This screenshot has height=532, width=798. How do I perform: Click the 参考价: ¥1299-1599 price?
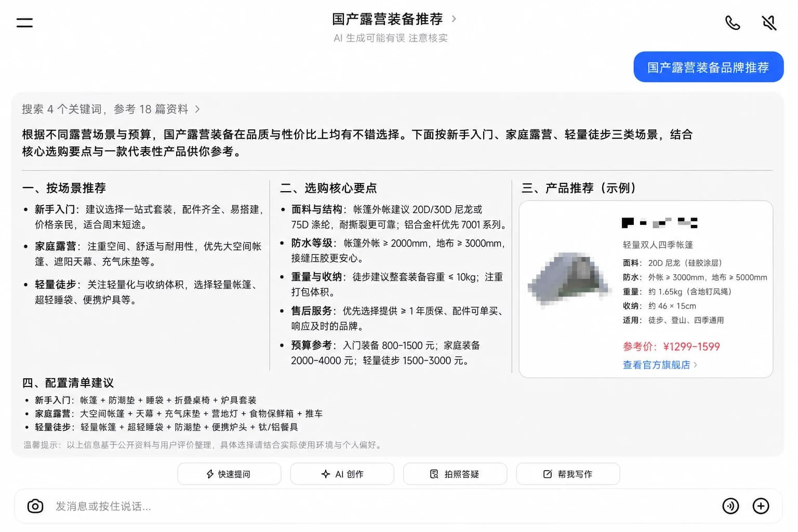click(x=671, y=347)
